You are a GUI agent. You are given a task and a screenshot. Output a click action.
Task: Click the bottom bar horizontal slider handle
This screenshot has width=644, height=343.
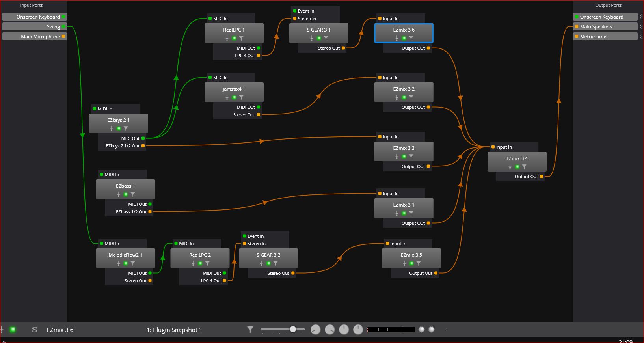[293, 329]
